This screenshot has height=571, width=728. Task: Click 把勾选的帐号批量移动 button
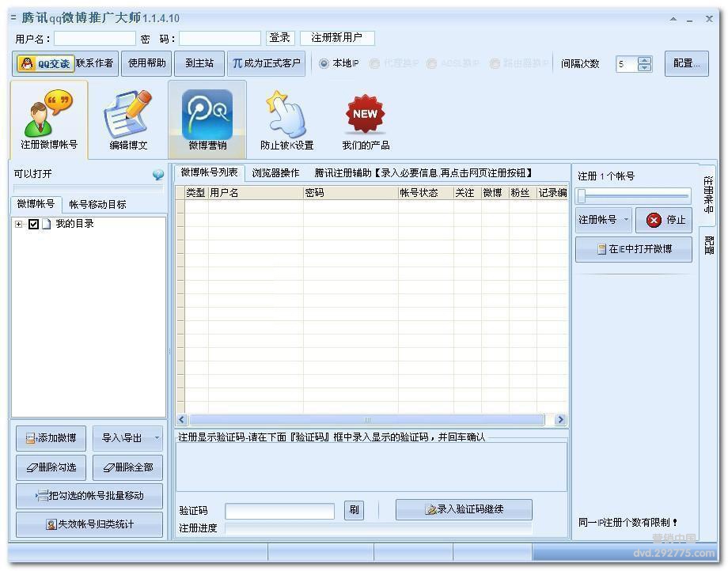pyautogui.click(x=89, y=496)
